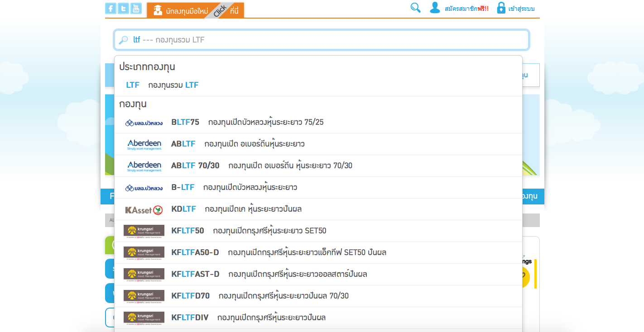This screenshot has height=332, width=644.
Task: Open the Twitter social icon
Action: 123,8
